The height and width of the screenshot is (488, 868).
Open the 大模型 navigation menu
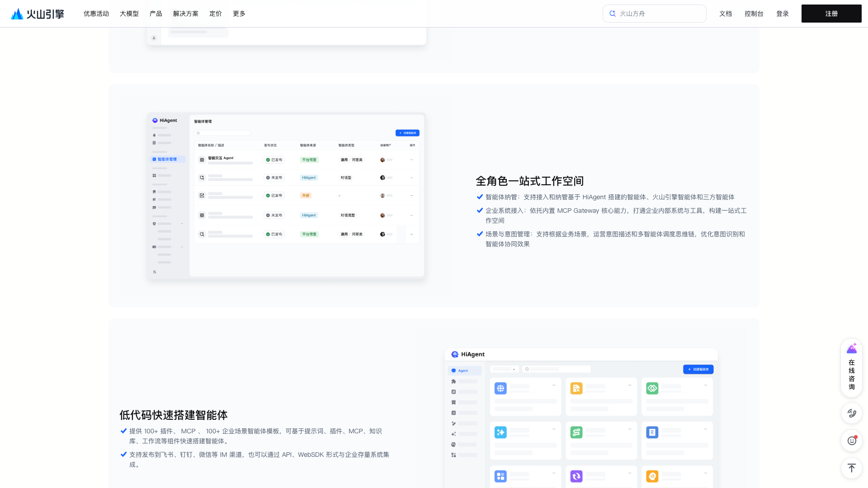[x=129, y=14]
